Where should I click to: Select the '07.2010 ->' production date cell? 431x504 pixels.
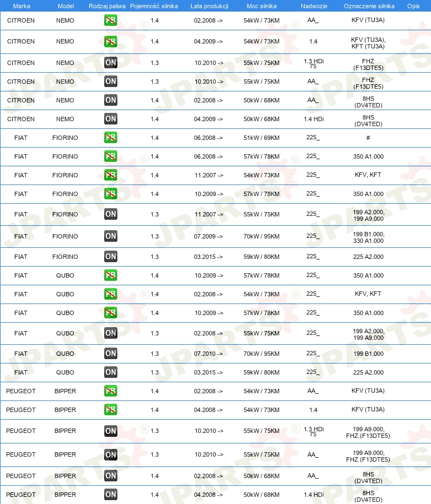pyautogui.click(x=208, y=354)
